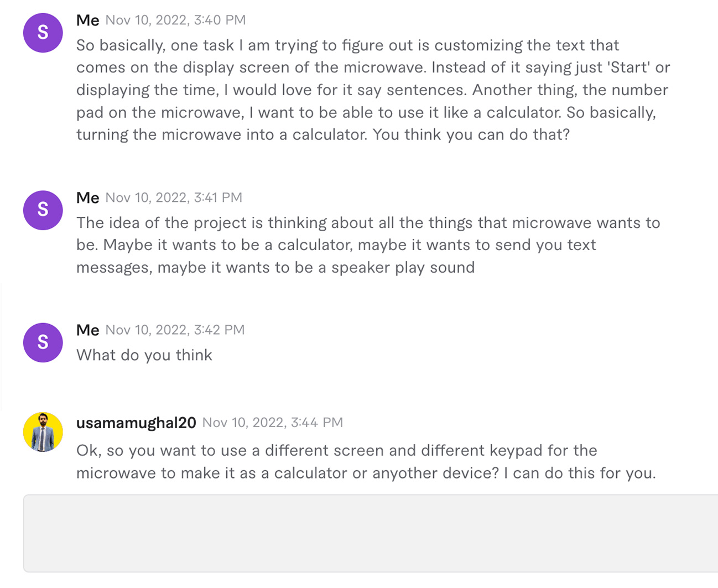The height and width of the screenshot is (588, 718).
Task: Click the 'Nov 10, 2022, 3:41 PM' timestamp
Action: pos(174,197)
